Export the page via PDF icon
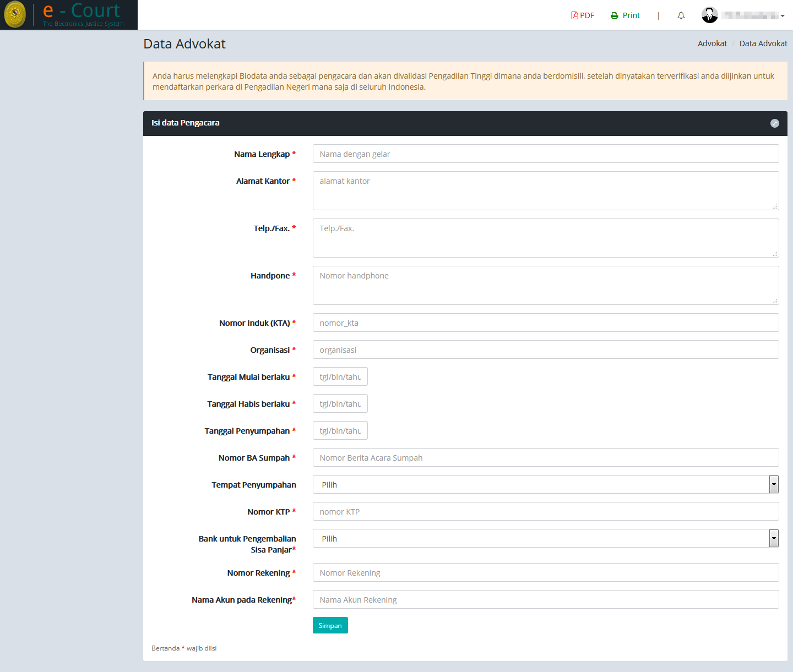Image resolution: width=793 pixels, height=672 pixels. 575,15
